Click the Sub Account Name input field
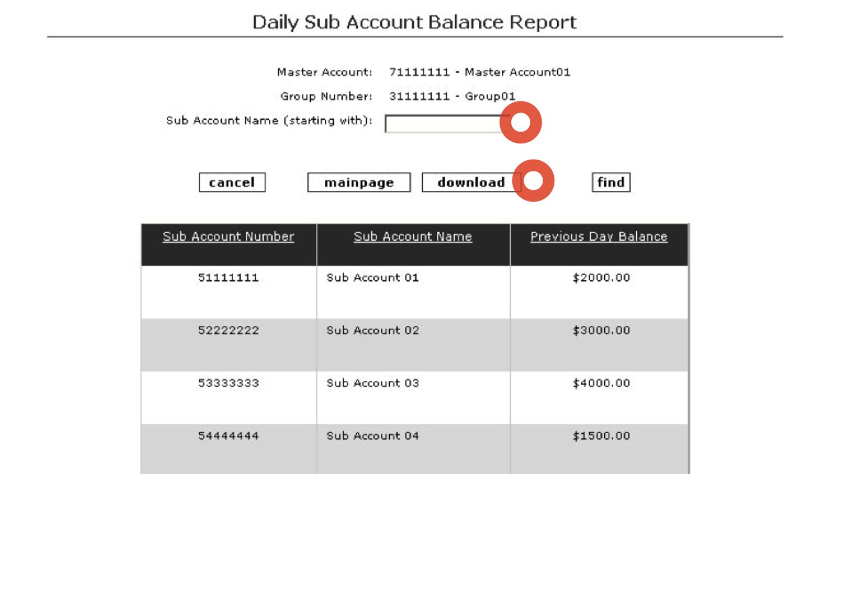Viewport: 868px width, 609px height. (x=445, y=123)
